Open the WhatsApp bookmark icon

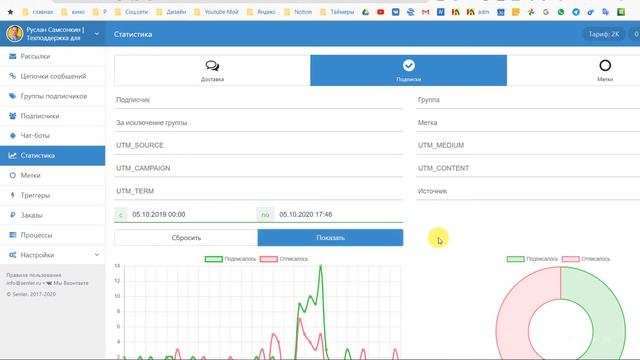coord(561,12)
